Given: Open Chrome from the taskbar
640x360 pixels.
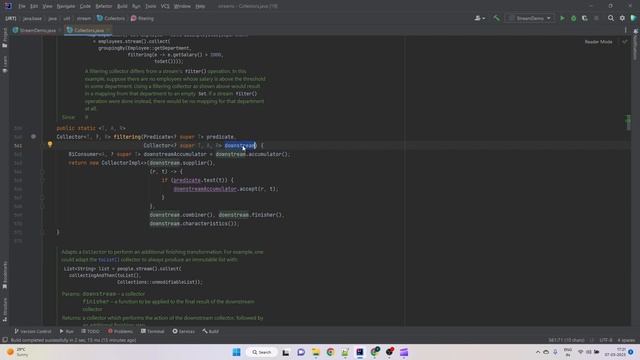Looking at the screenshot, I should pos(330,352).
